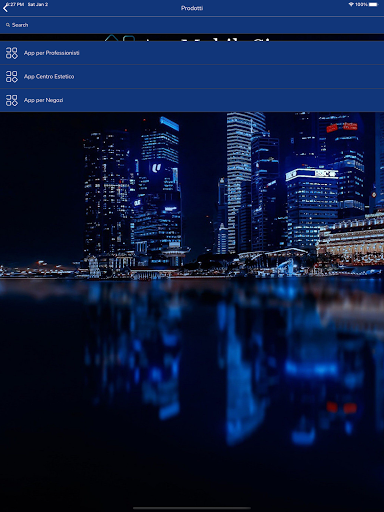Click the Wi-Fi status icon
The width and height of the screenshot is (384, 512).
click(351, 4)
